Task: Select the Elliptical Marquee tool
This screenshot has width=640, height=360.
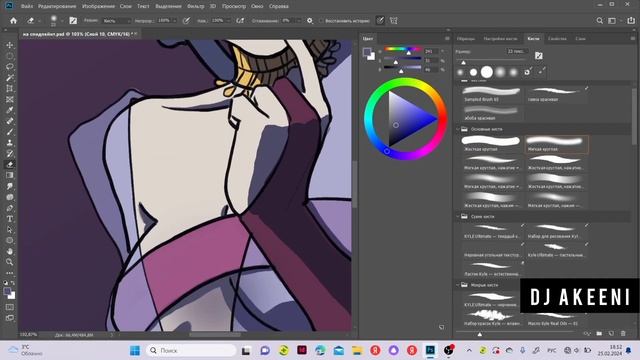Action: pyautogui.click(x=10, y=56)
